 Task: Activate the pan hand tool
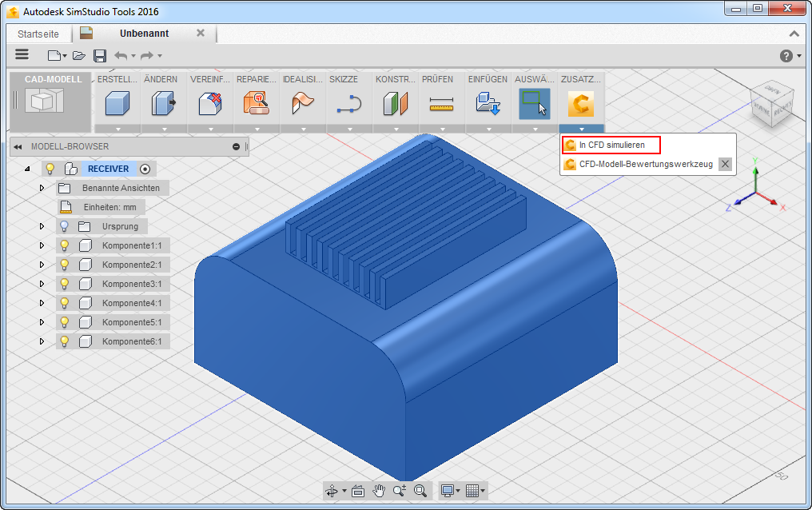pyautogui.click(x=379, y=490)
